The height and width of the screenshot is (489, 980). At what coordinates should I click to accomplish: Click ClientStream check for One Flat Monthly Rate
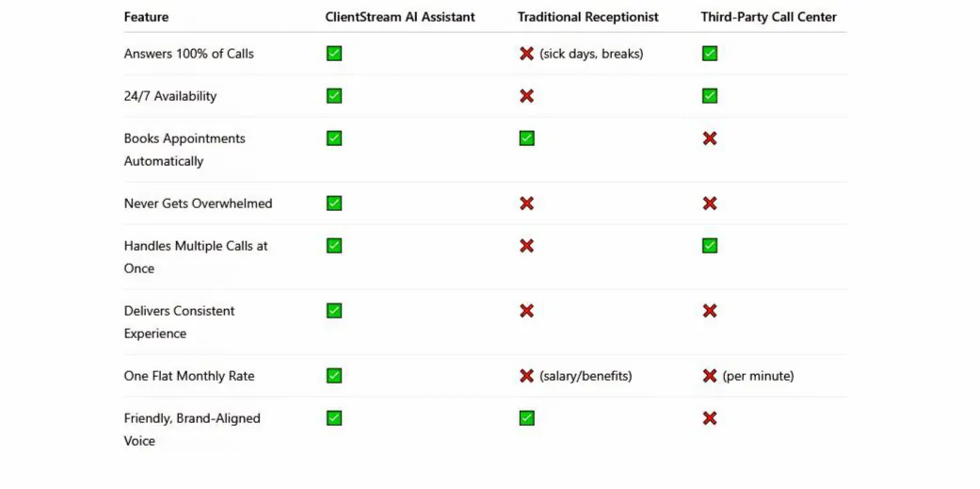point(334,376)
